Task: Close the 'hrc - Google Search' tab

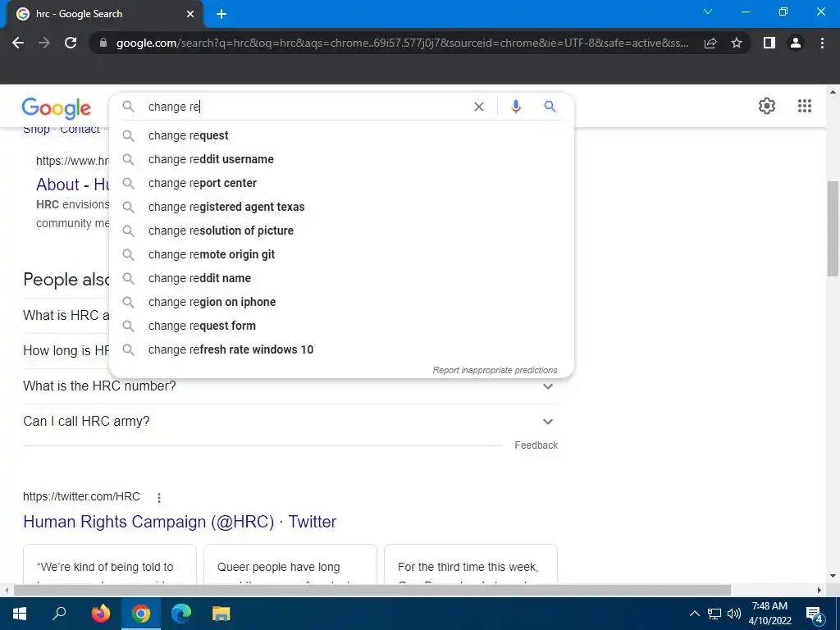Action: tap(190, 14)
